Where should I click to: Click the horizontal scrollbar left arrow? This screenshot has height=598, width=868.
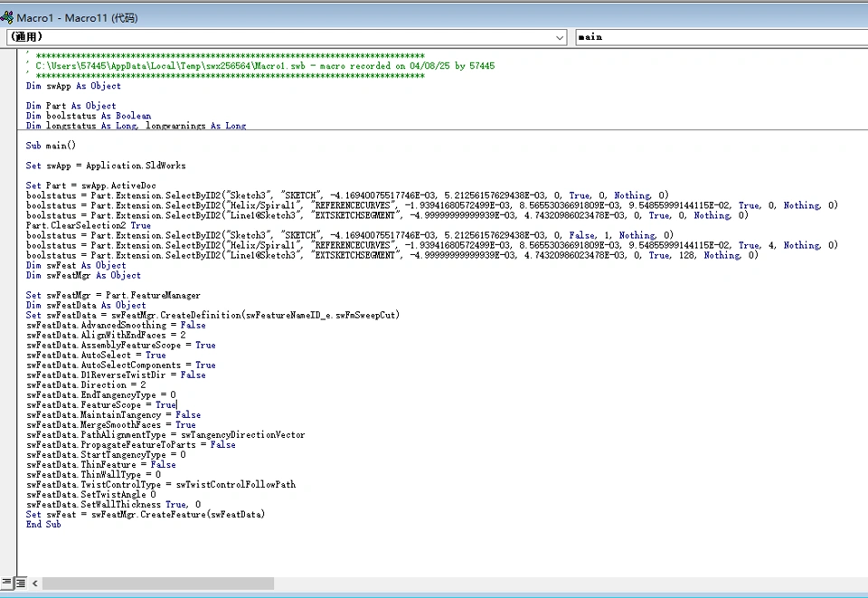[35, 583]
